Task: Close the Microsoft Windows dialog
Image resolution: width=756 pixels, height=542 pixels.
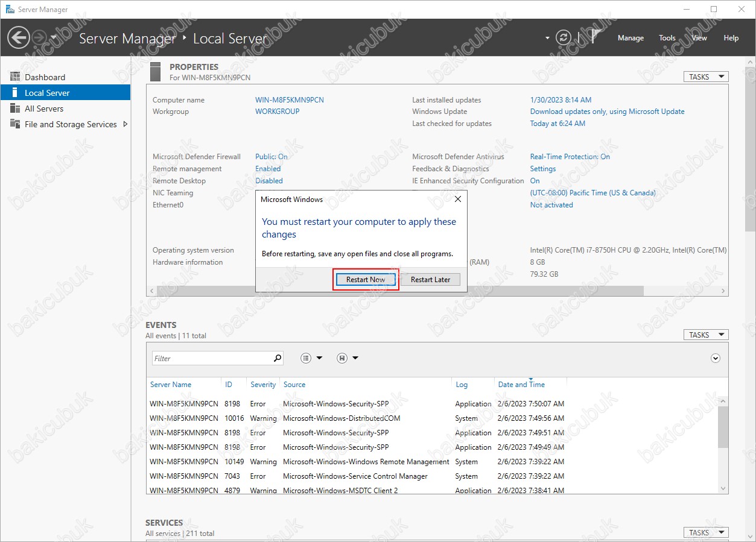Action: [x=458, y=199]
